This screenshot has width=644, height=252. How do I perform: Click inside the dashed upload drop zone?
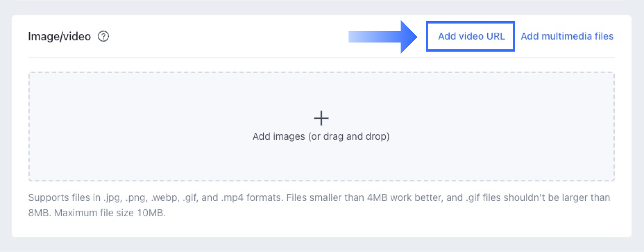(321, 126)
